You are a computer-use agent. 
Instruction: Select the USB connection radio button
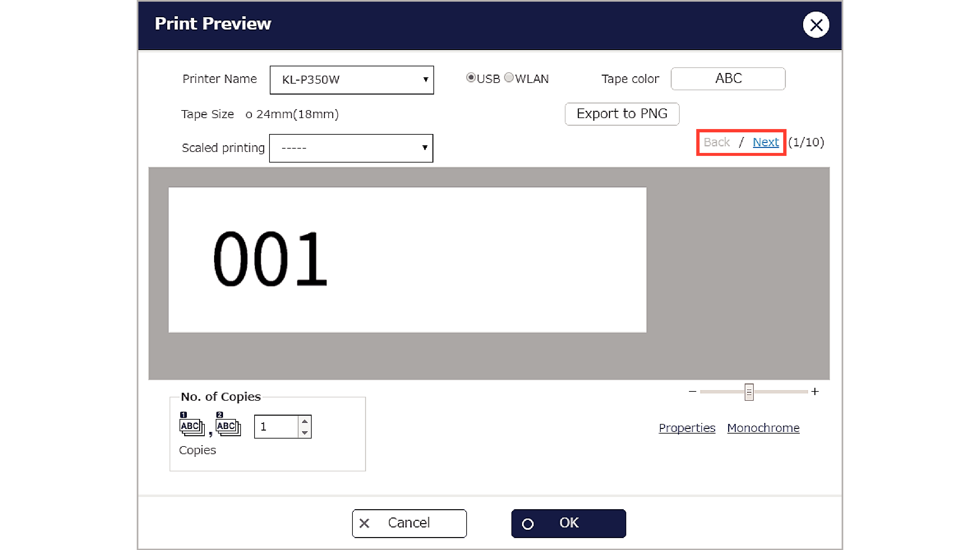[x=472, y=78]
